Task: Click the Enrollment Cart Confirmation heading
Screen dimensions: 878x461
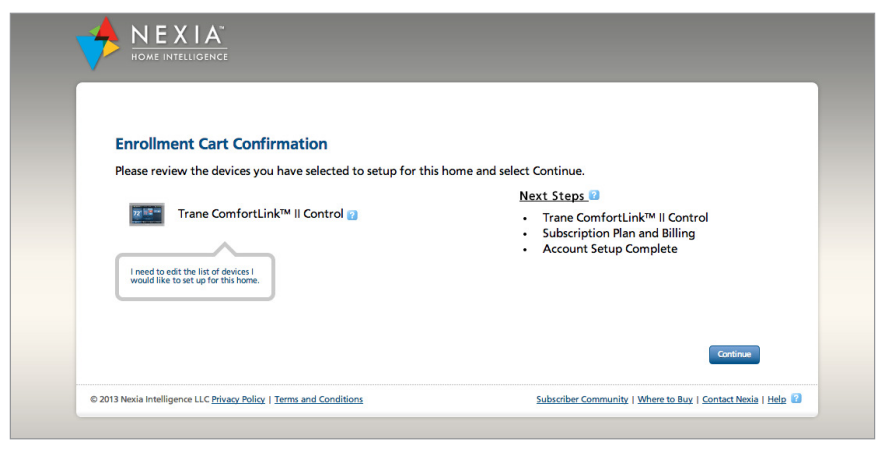Action: click(x=221, y=144)
